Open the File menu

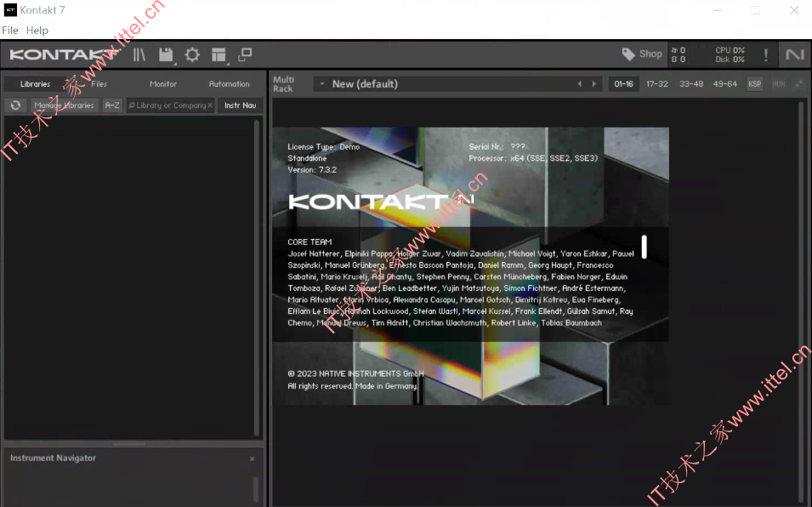[x=10, y=30]
